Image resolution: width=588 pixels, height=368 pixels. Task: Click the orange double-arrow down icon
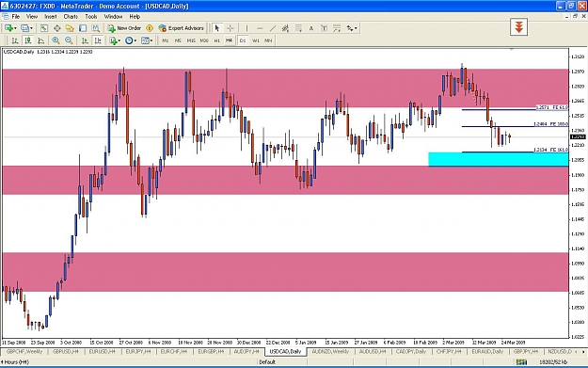pos(519,27)
